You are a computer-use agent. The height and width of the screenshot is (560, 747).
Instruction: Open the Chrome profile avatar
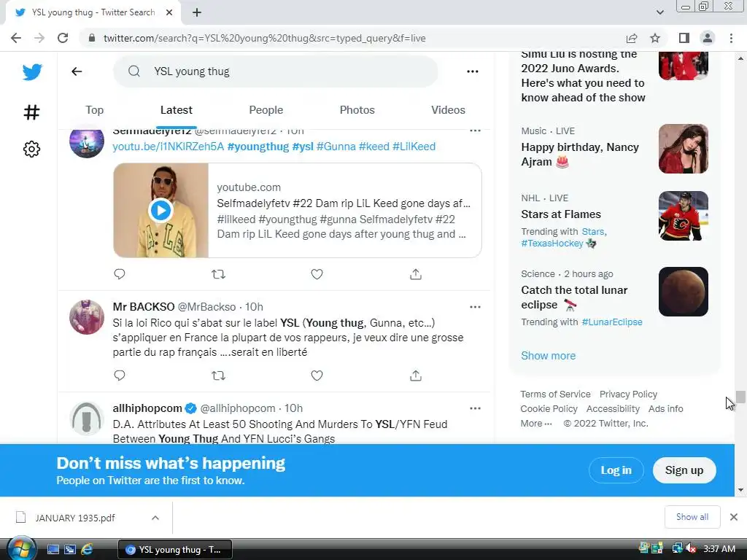(708, 38)
